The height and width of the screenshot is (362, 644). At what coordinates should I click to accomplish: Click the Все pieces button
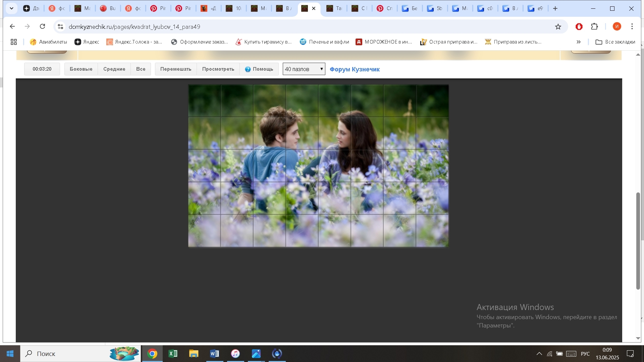click(x=141, y=69)
